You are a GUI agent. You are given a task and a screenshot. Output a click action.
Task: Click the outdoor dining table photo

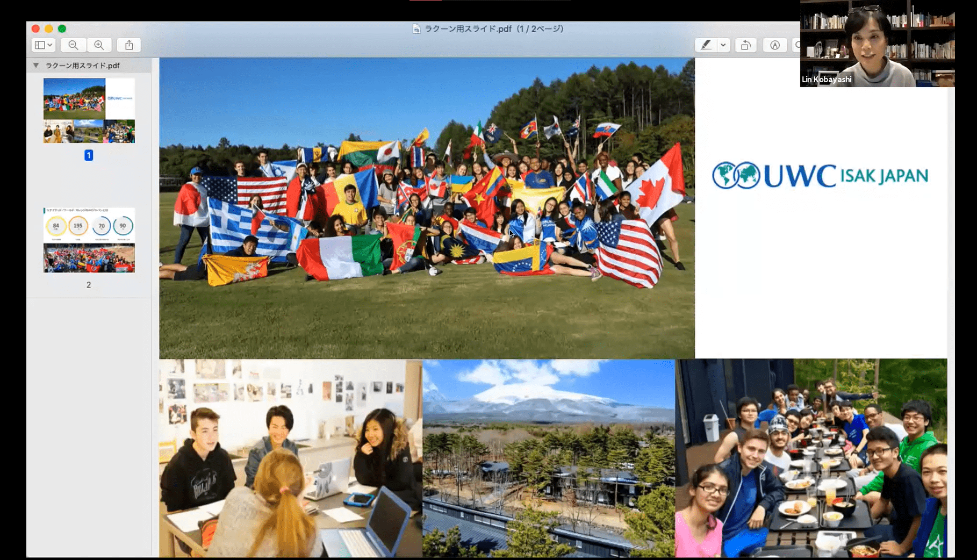811,458
